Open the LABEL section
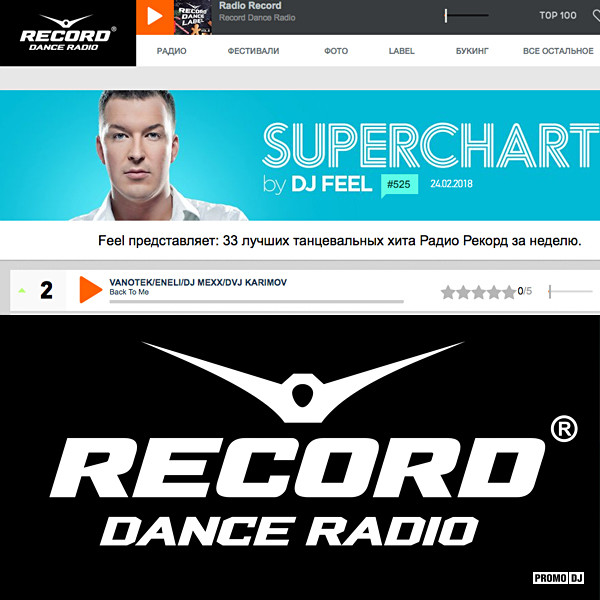The image size is (600, 600). 401,51
